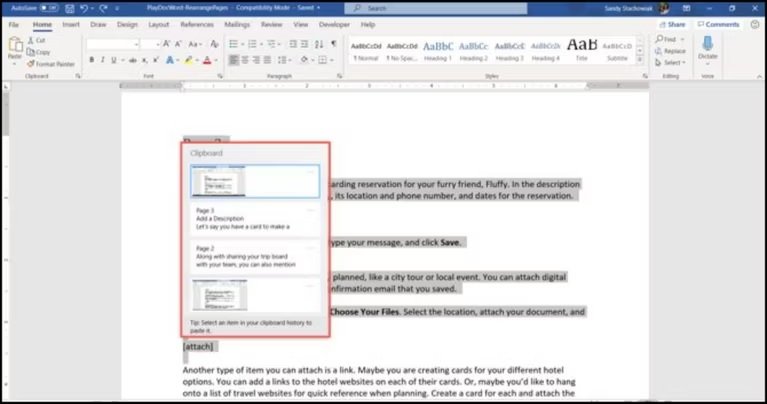Open Underline style dropdown arrow
This screenshot has height=404, width=767.
122,60
